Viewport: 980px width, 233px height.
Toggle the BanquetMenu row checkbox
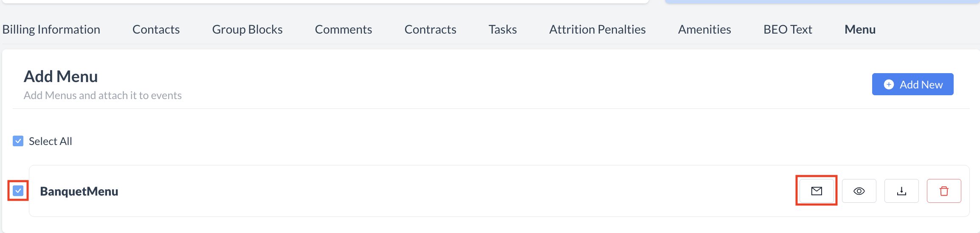18,191
